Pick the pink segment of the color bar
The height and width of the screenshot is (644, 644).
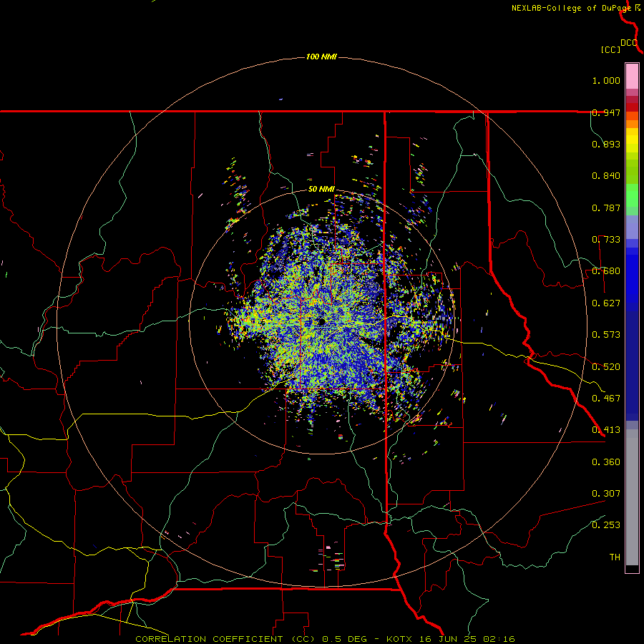point(632,77)
